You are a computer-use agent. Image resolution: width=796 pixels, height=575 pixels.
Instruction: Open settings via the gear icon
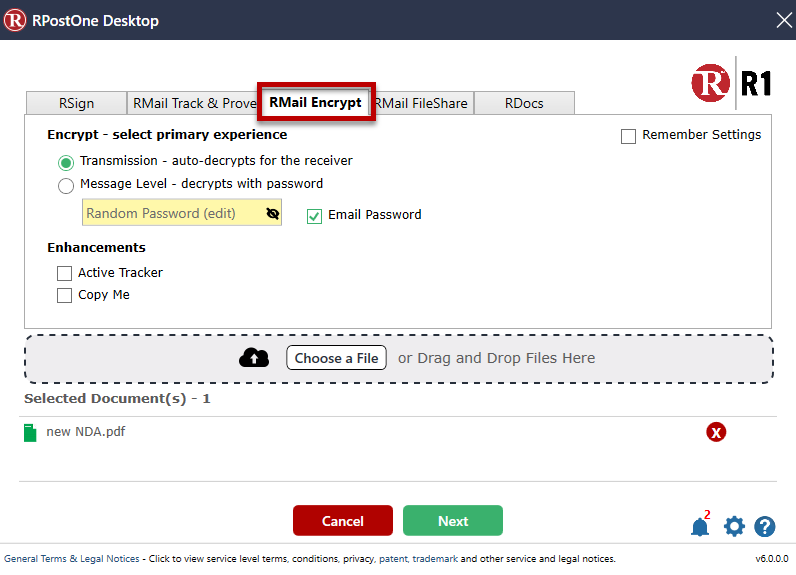(x=734, y=526)
